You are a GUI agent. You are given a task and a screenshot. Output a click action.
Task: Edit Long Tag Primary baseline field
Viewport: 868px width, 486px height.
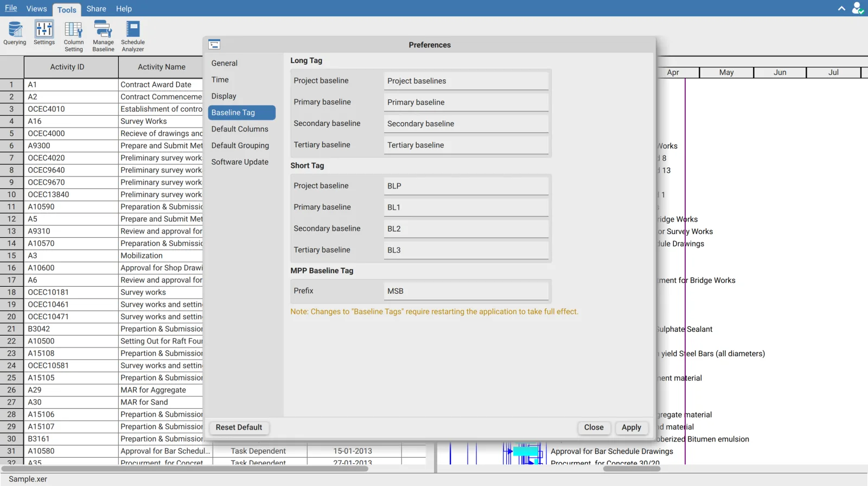tap(467, 102)
